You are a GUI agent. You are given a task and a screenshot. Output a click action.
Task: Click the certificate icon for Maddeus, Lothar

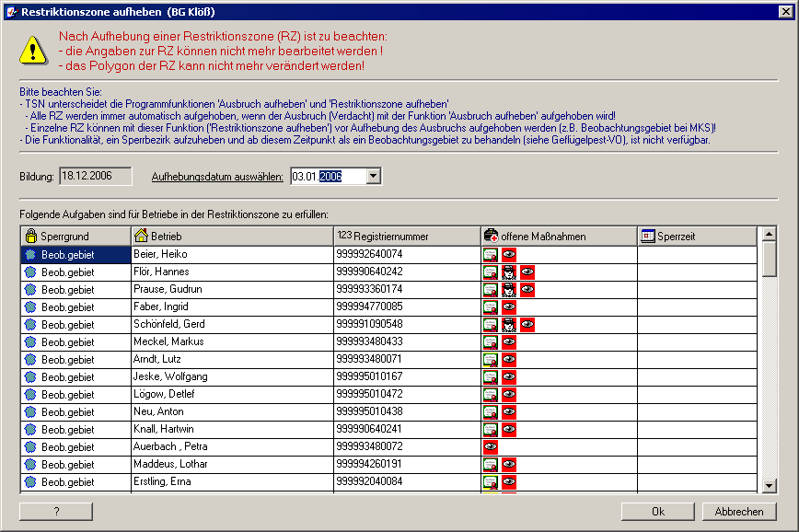coord(491,464)
